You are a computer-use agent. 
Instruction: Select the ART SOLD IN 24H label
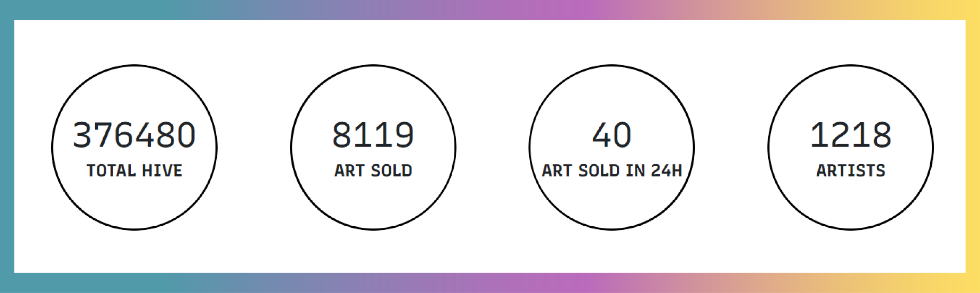612,171
